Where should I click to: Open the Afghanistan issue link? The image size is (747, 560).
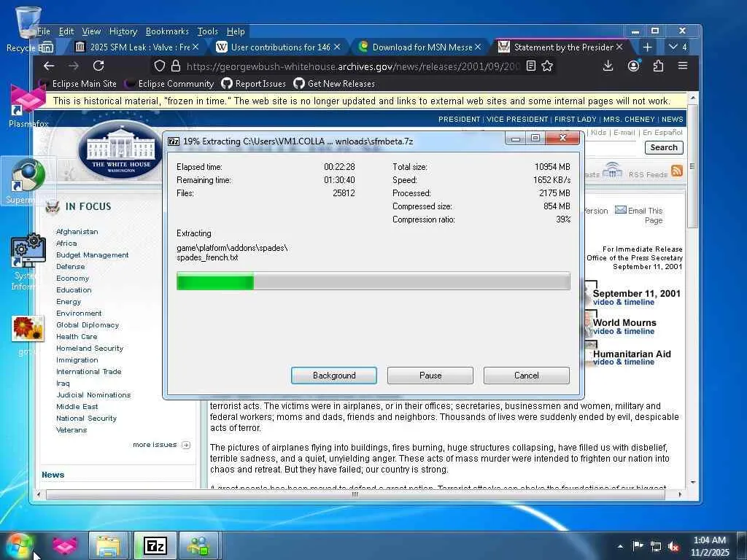point(77,231)
